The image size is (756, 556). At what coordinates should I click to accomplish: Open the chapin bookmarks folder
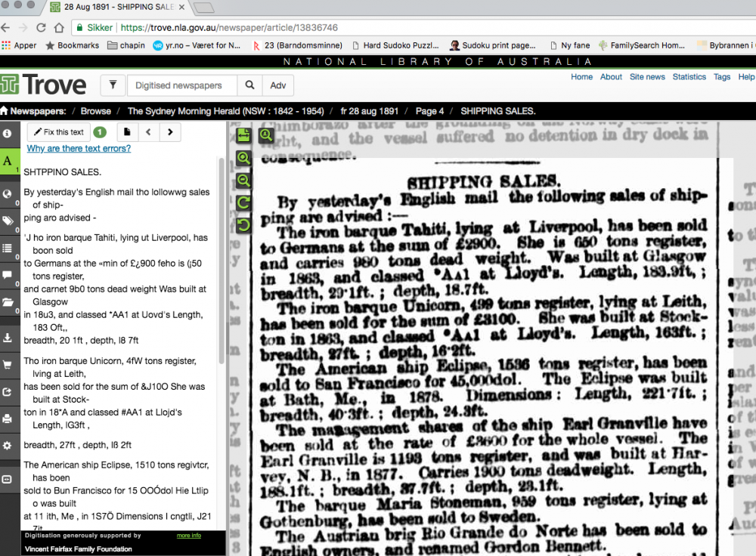point(126,45)
